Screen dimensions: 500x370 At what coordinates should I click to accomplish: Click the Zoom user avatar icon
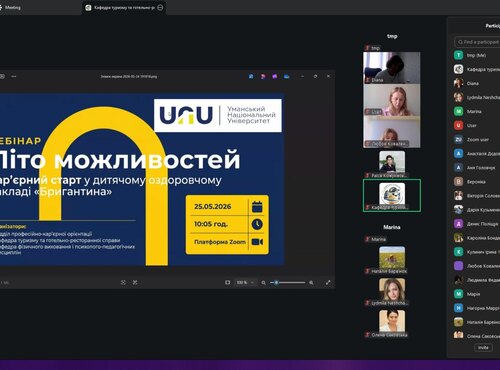[x=459, y=140]
